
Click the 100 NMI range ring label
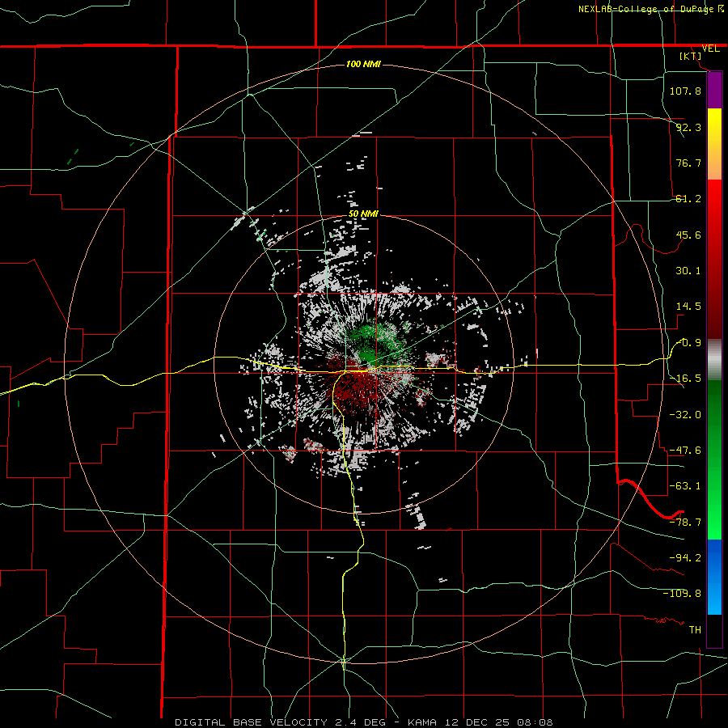(x=363, y=64)
